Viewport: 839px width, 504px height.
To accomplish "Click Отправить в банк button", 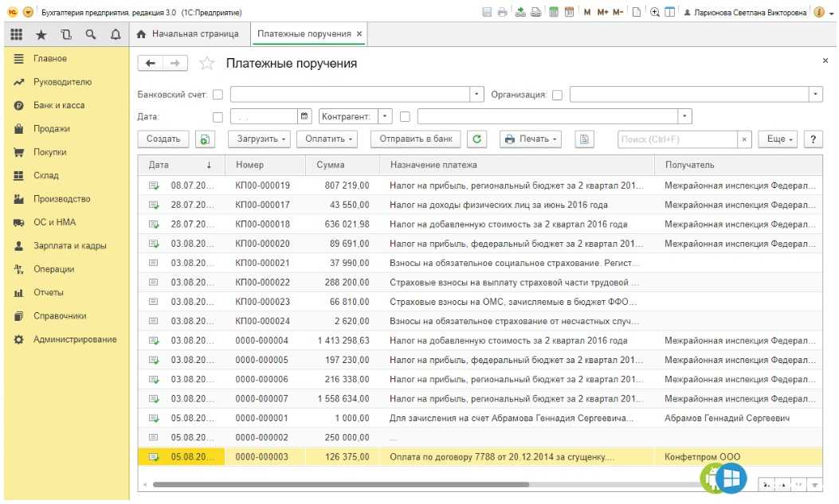I will tap(416, 139).
